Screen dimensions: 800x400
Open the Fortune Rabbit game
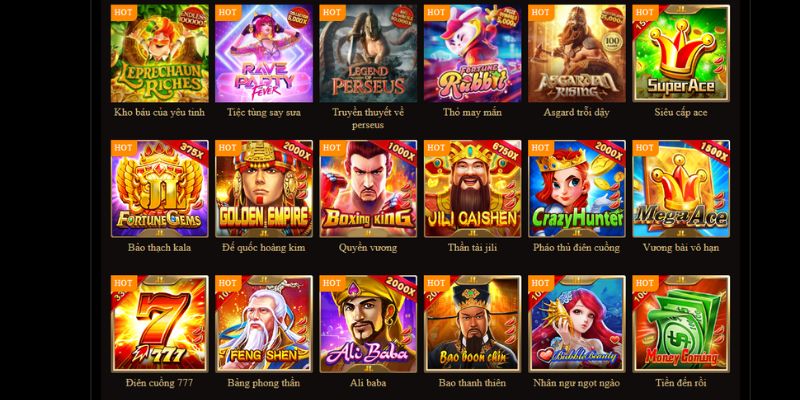pos(472,54)
